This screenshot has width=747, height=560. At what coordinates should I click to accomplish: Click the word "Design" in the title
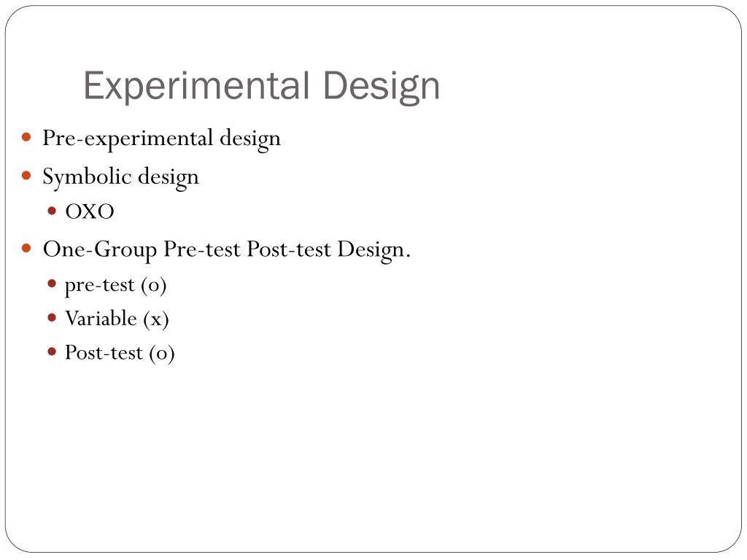pyautogui.click(x=381, y=87)
